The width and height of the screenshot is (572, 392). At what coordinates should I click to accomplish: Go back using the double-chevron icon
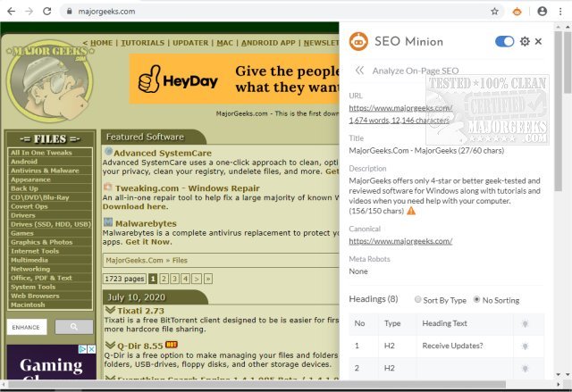pos(359,71)
